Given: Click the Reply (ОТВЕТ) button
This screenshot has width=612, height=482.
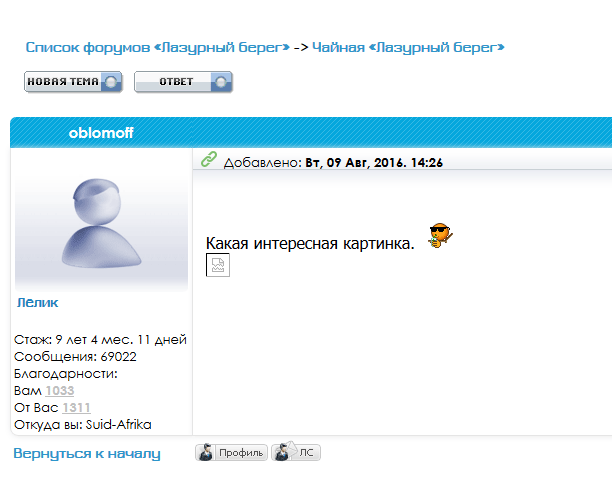Looking at the screenshot, I should coord(183,82).
